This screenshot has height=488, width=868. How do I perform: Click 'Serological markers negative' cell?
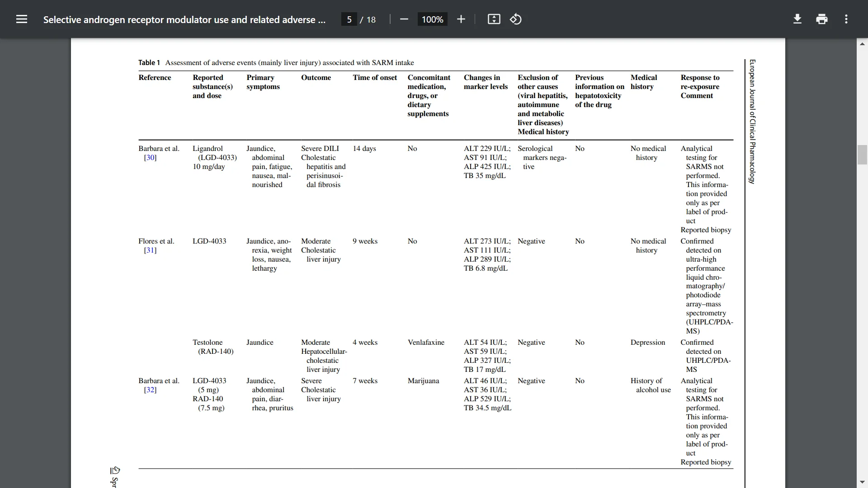click(542, 158)
